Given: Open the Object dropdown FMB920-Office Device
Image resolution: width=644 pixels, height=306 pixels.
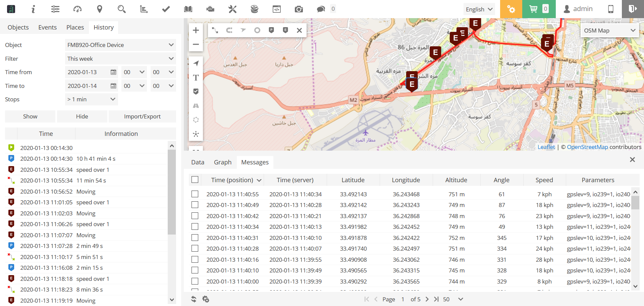Looking at the screenshot, I should 120,45.
